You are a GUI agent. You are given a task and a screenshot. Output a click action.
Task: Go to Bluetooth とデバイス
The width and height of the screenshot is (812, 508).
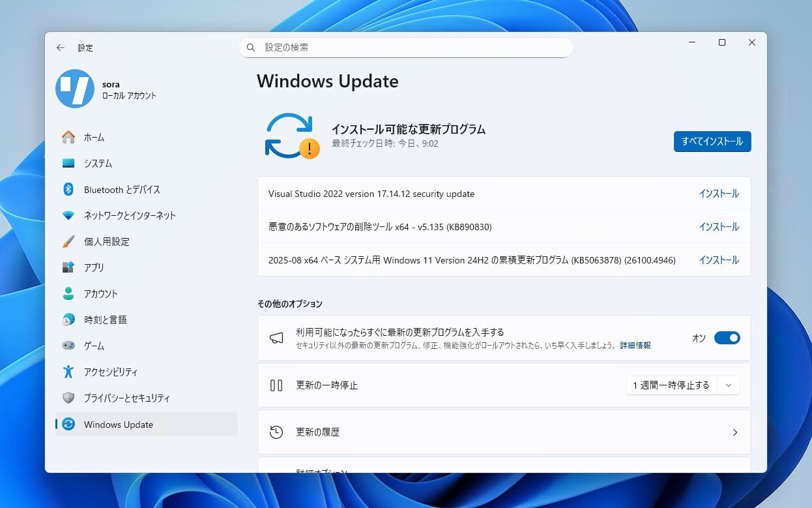[x=147, y=189]
